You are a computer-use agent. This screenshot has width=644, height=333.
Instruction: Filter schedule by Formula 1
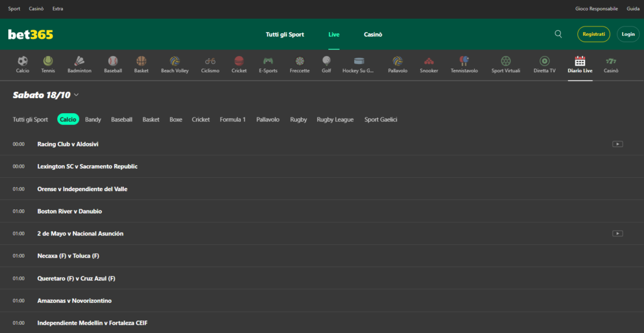pyautogui.click(x=232, y=119)
